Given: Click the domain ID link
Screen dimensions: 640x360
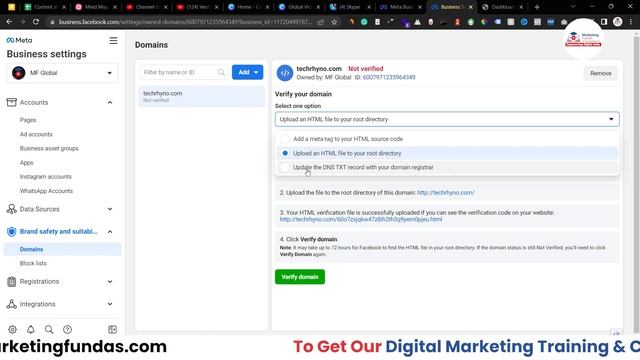Looking at the screenshot, I should pyautogui.click(x=389, y=77).
